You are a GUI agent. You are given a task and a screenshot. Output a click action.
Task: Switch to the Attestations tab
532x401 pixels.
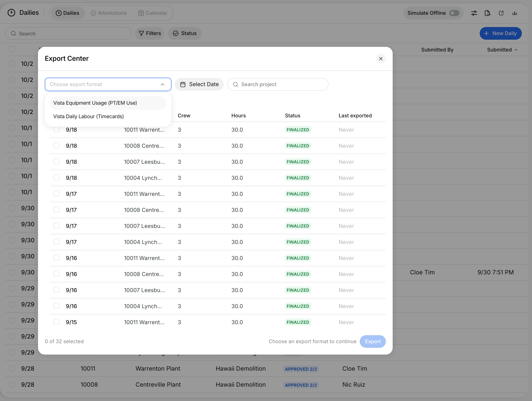(x=109, y=13)
